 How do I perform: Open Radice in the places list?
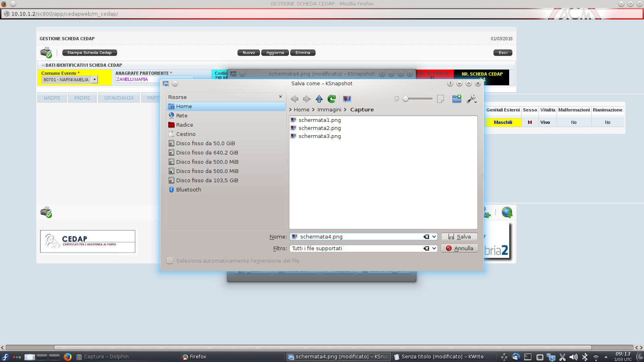point(226,125)
